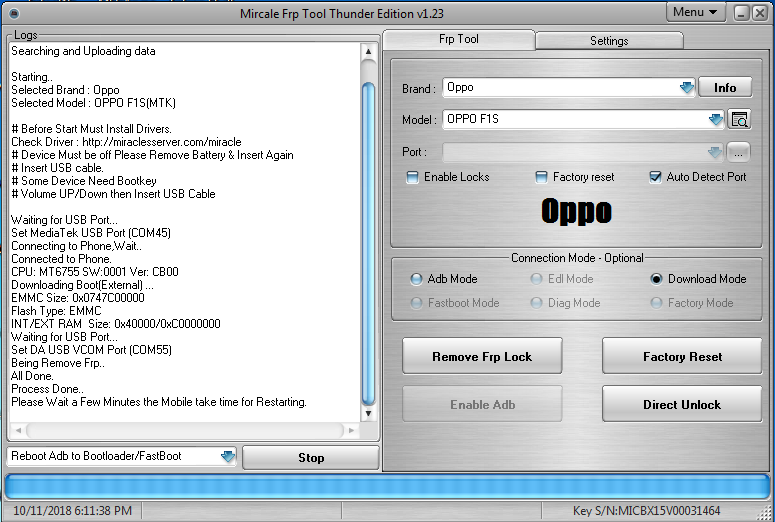775x522 pixels.
Task: Open the Brand dropdown arrow
Action: coord(687,87)
